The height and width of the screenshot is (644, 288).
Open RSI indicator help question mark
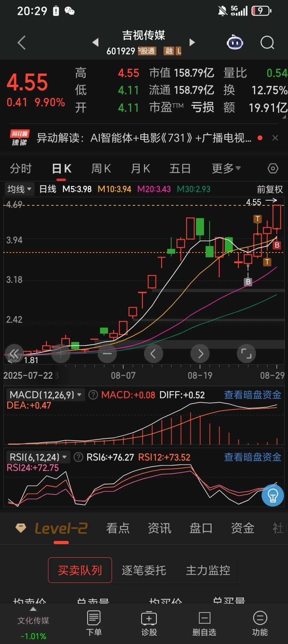click(78, 457)
